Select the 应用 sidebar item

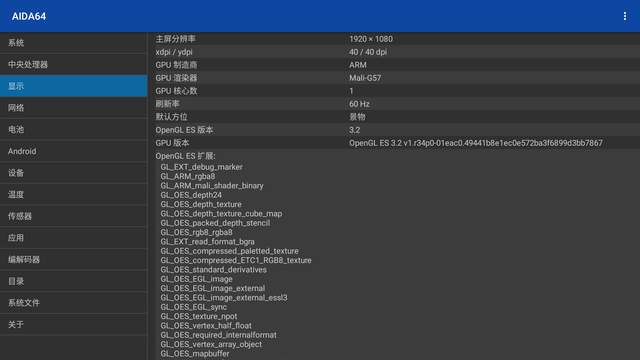coord(73,238)
